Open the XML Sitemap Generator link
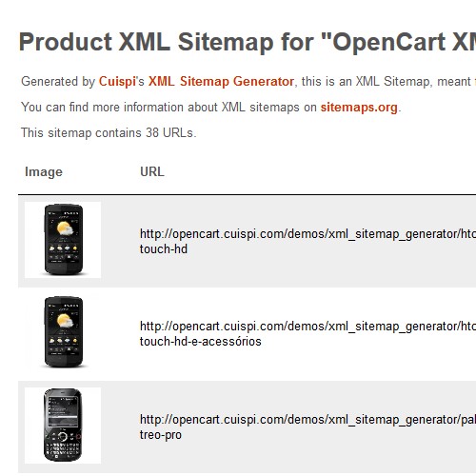This screenshot has height=476, width=476. (221, 82)
